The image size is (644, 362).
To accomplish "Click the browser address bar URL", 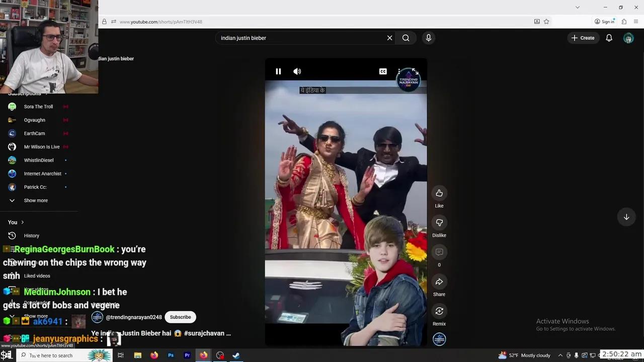I will 161,22.
